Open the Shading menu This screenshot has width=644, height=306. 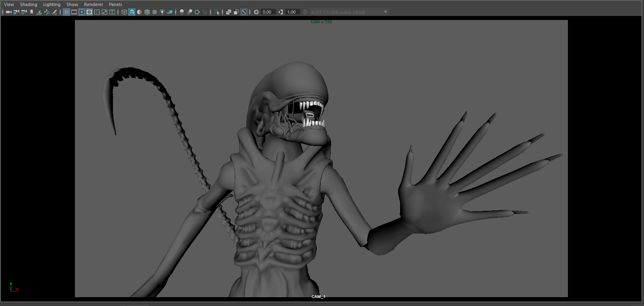coord(28,4)
